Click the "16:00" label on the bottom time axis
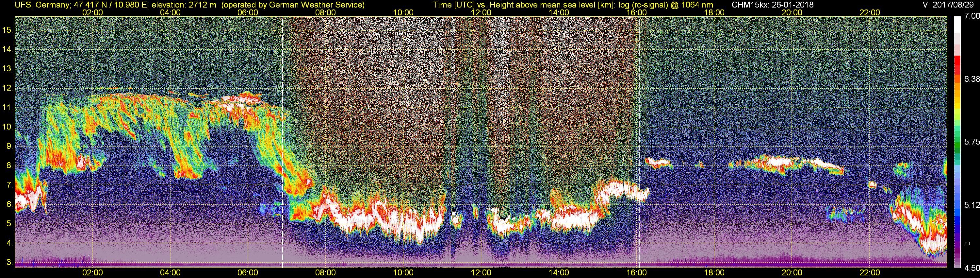Viewport: 980px width, 278px height. (x=636, y=273)
